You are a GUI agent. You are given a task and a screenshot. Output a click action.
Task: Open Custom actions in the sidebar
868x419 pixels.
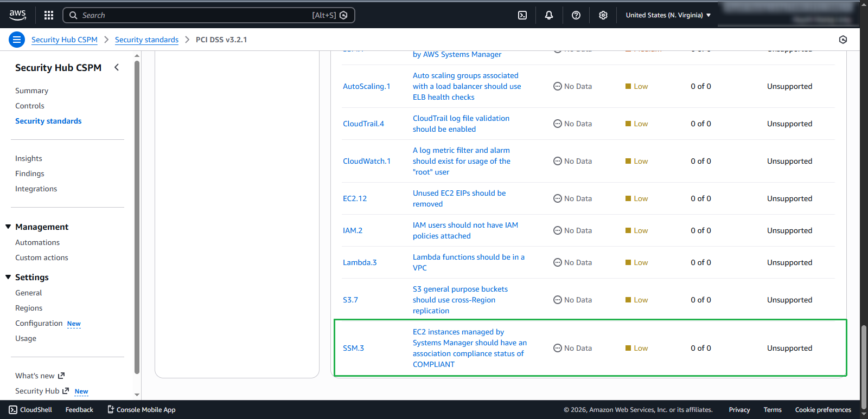pyautogui.click(x=42, y=257)
